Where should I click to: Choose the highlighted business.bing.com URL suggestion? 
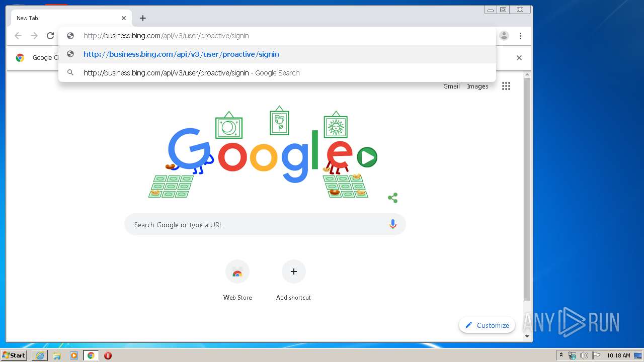[x=277, y=54]
